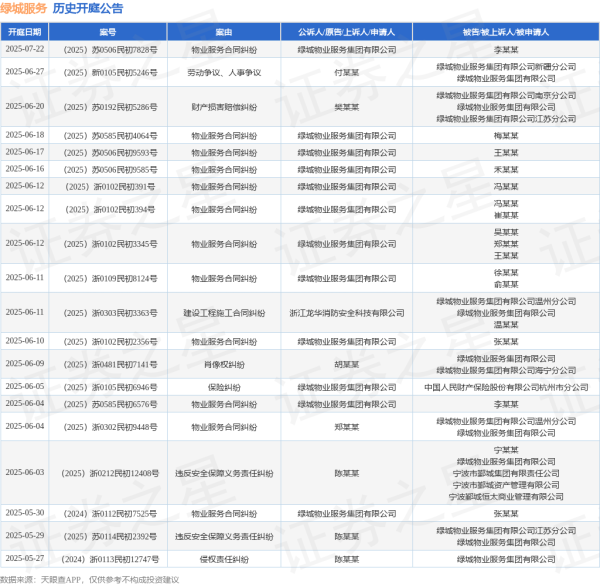Click defendant cell 温某某
This screenshot has width=600, height=585.
(506, 324)
